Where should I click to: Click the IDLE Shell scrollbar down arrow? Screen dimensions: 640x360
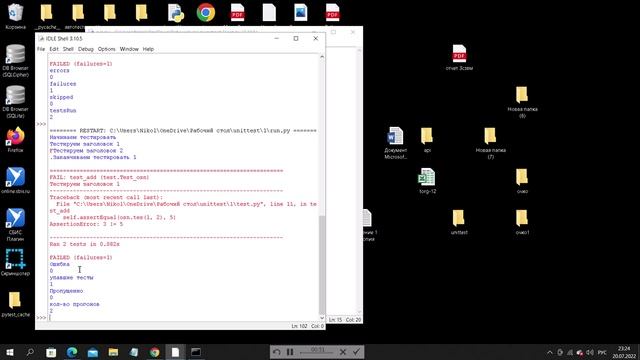point(322,317)
